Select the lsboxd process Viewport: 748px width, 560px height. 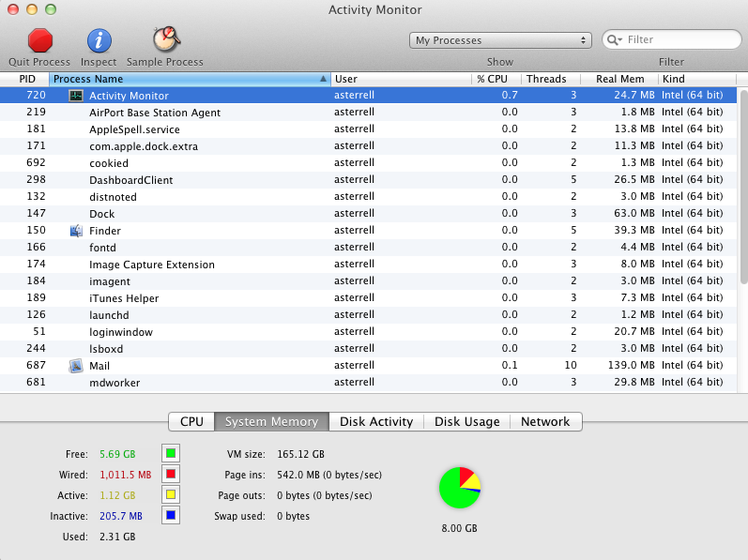coord(368,349)
